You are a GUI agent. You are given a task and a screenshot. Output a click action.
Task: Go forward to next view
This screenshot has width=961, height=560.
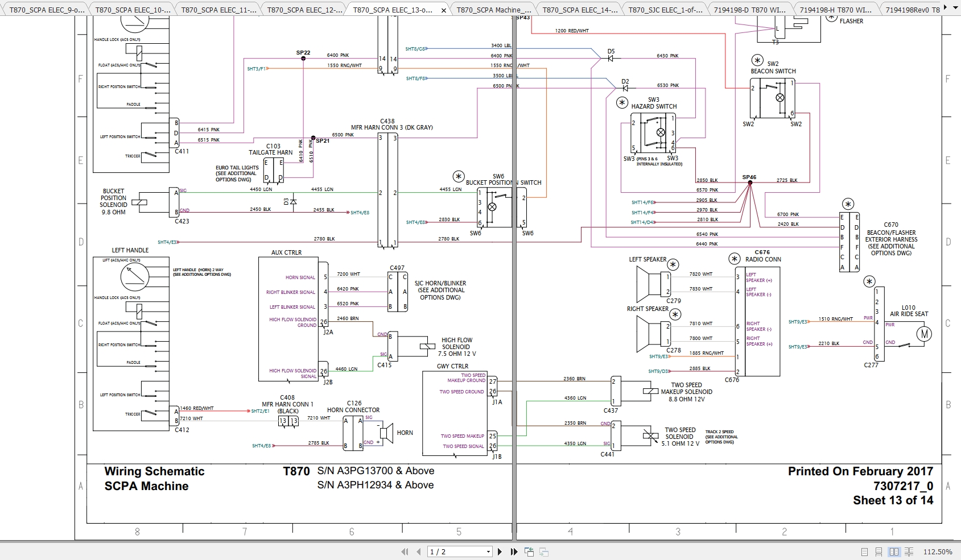coord(544,551)
